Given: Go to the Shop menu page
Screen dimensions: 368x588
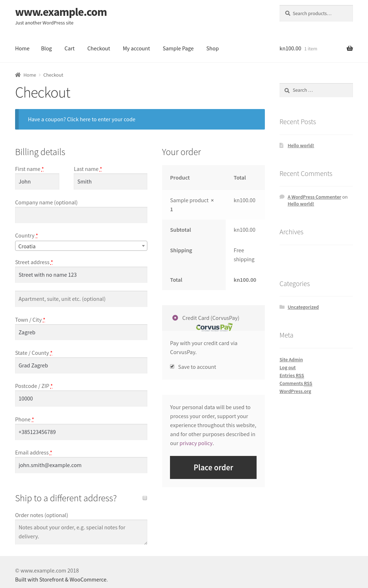Looking at the screenshot, I should pos(212,49).
